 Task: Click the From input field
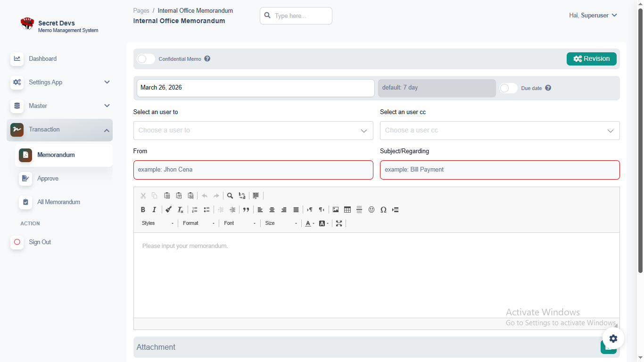click(253, 170)
